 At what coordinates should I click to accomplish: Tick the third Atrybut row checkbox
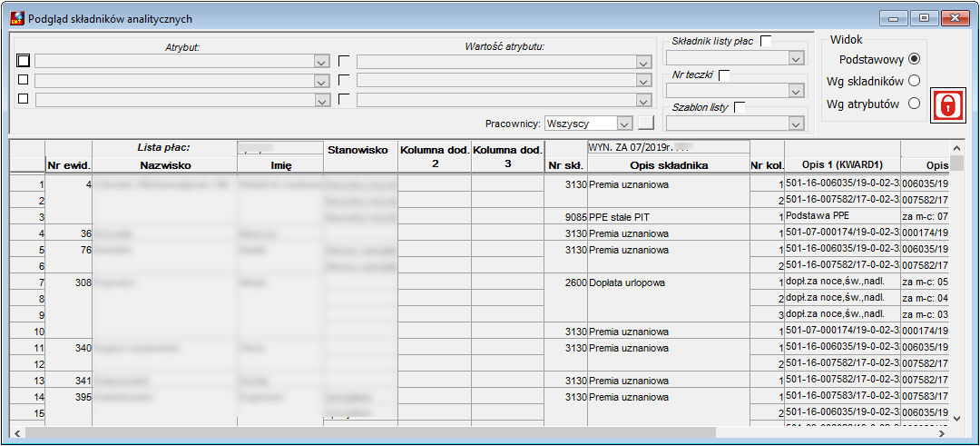click(23, 98)
